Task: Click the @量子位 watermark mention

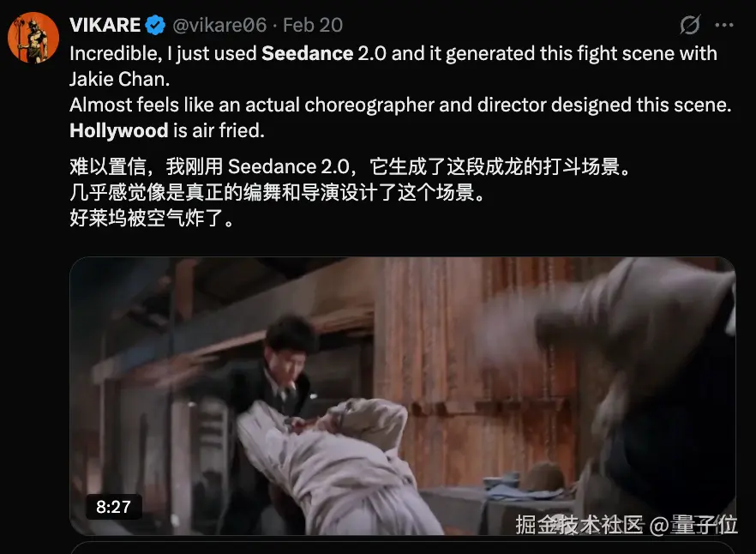Action: pyautogui.click(x=693, y=525)
